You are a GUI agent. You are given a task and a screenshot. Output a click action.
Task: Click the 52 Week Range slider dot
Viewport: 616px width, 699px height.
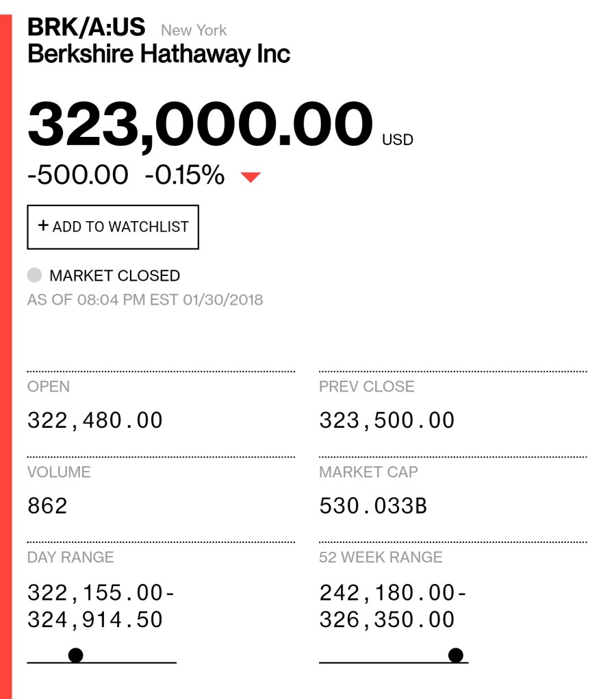point(456,655)
